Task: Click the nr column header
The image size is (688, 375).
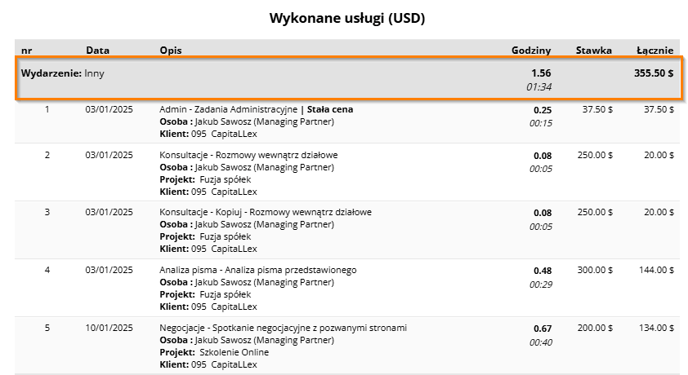Action: pos(26,51)
